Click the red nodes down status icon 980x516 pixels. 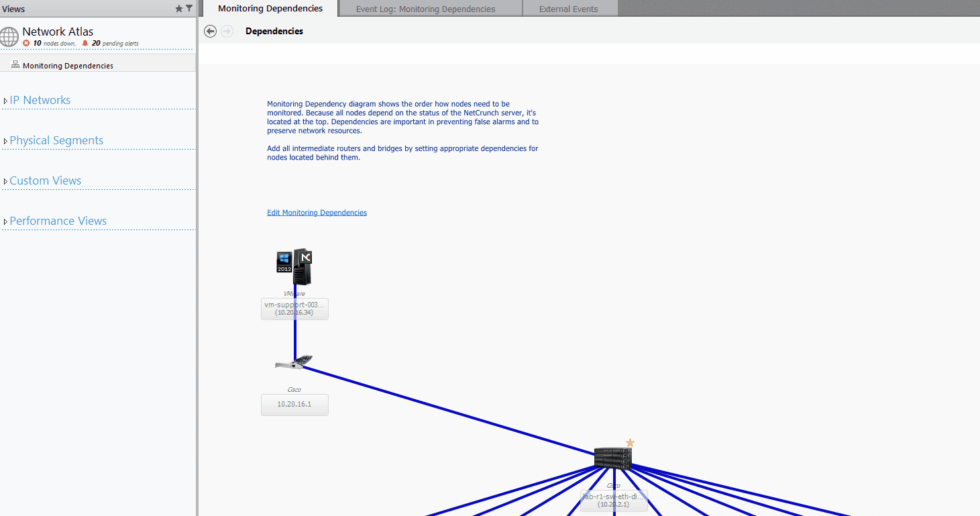coord(26,43)
